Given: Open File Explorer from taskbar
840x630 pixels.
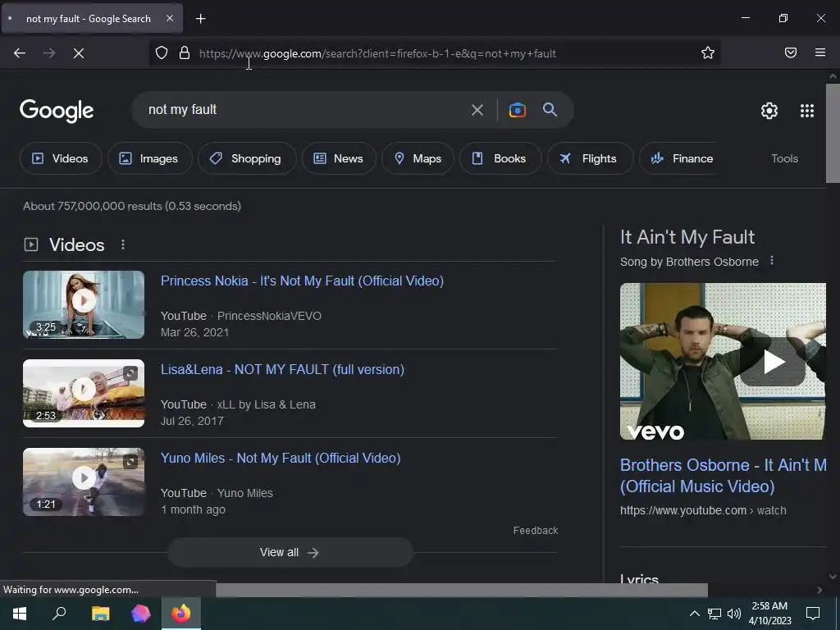Looking at the screenshot, I should click(100, 614).
